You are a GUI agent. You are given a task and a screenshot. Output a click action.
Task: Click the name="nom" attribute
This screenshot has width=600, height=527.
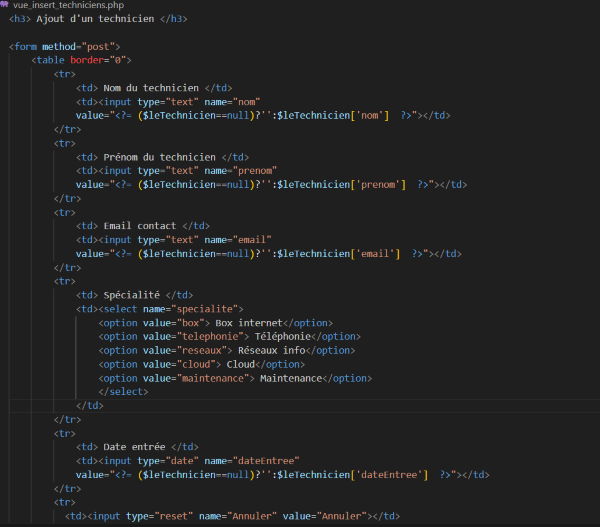[232, 102]
